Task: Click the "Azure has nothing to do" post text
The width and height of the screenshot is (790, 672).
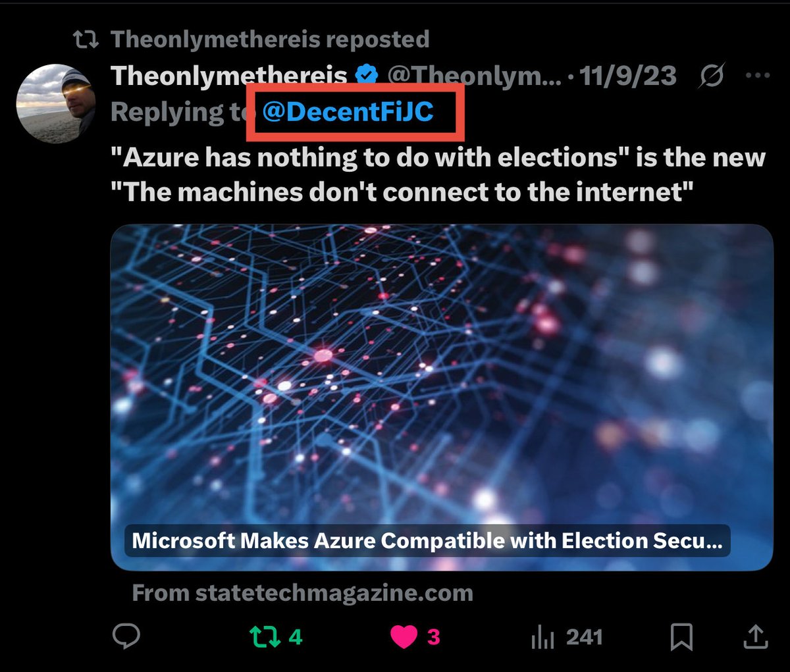Action: (x=438, y=174)
